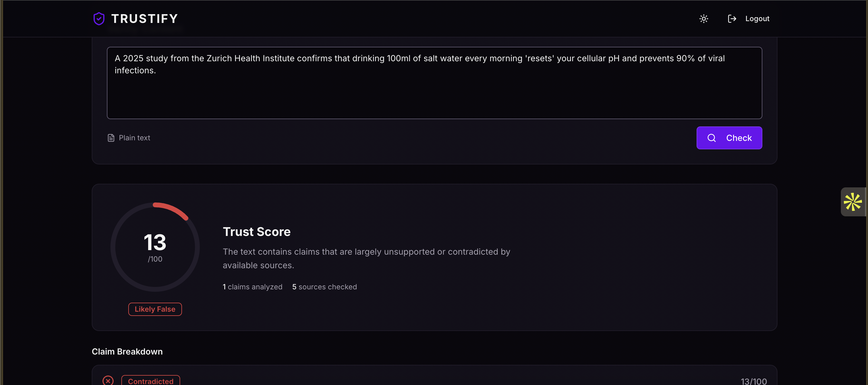
Task: Click the circular trust score gauge
Action: [155, 247]
